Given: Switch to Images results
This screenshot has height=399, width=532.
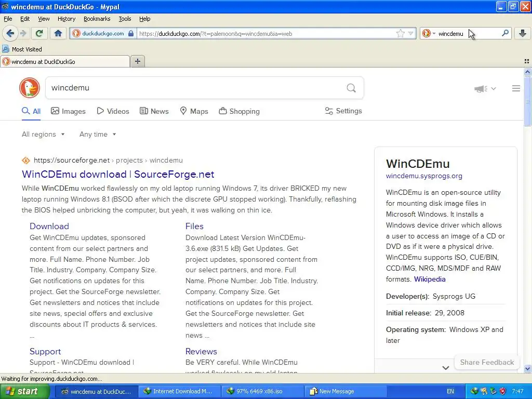Looking at the screenshot, I should (68, 111).
